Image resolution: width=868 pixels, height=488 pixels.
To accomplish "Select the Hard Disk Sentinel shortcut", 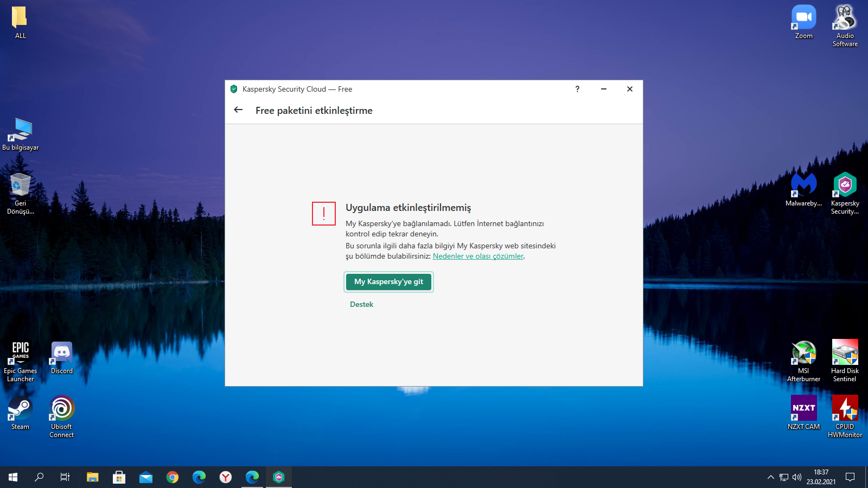I will coord(845,362).
